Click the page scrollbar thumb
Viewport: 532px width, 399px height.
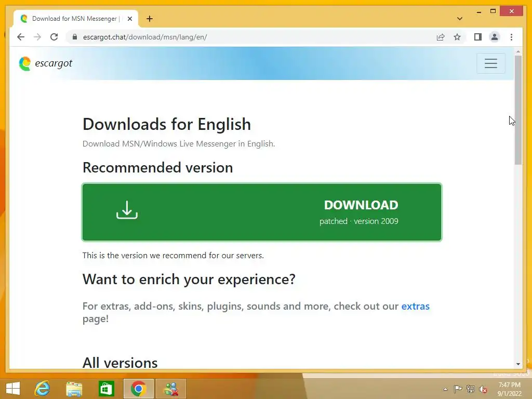coord(518,110)
